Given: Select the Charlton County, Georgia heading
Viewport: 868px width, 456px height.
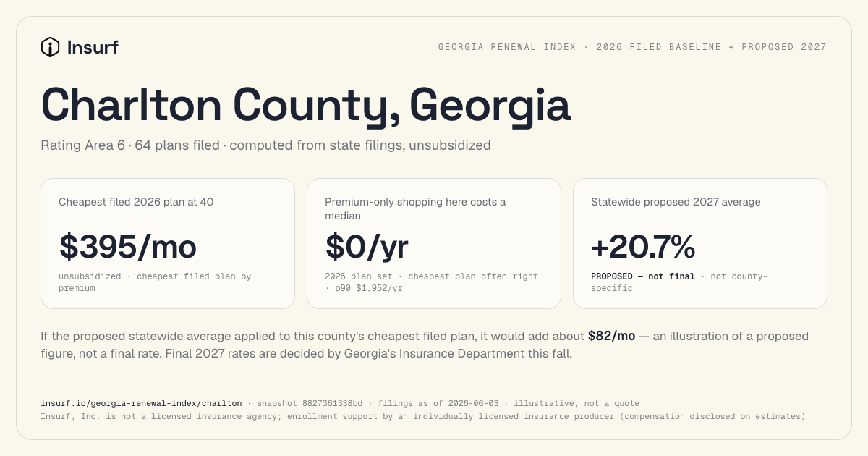Looking at the screenshot, I should [306, 105].
